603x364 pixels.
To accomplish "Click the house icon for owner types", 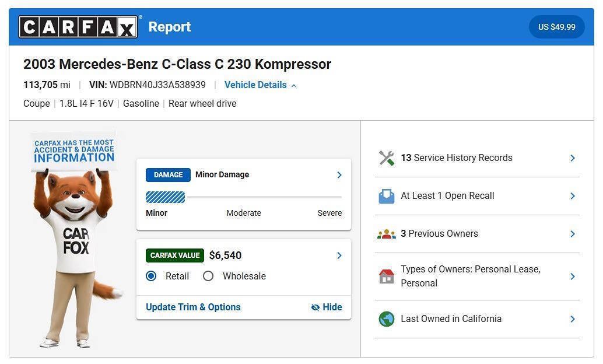I will click(387, 276).
